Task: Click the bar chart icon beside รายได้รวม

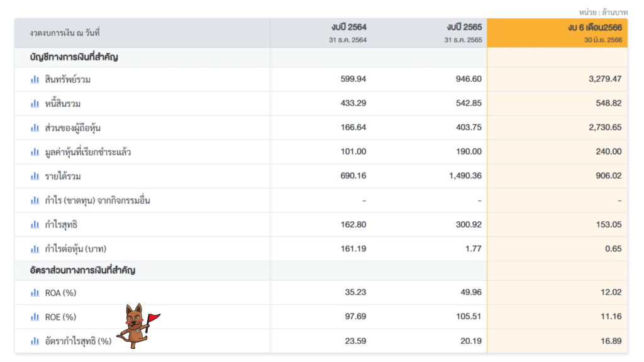Action: [x=35, y=176]
